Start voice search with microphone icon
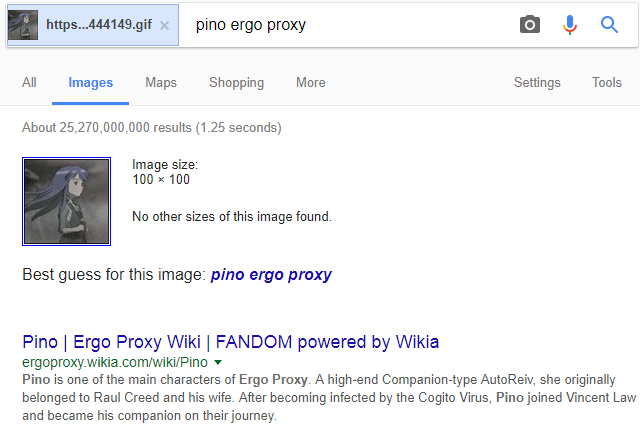Image resolution: width=640 pixels, height=432 pixels. pyautogui.click(x=570, y=25)
